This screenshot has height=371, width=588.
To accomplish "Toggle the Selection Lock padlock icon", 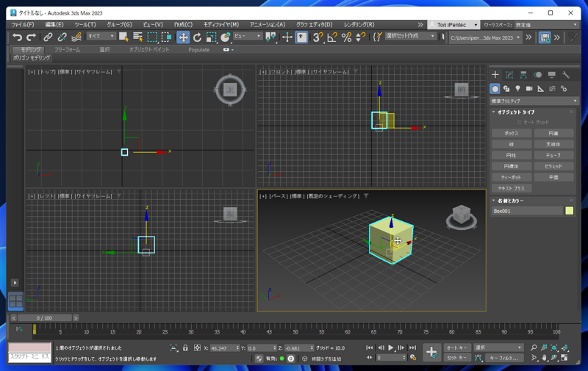I will 185,347.
